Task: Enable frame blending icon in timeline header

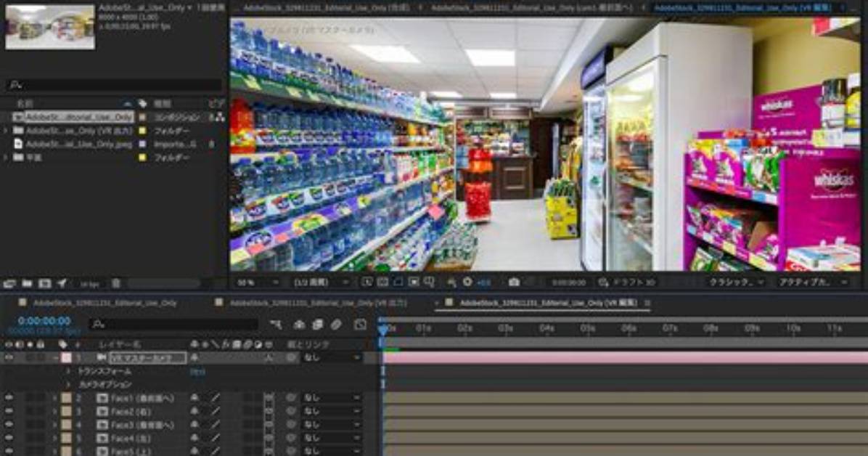Action: click(318, 325)
